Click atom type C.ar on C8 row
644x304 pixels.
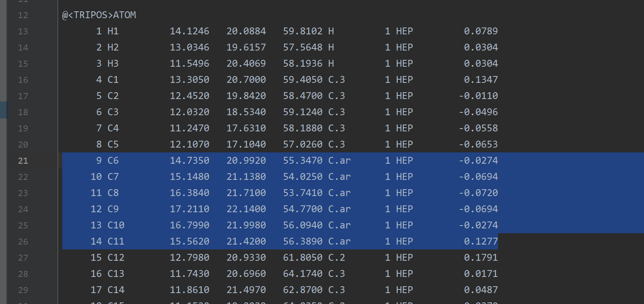340,193
